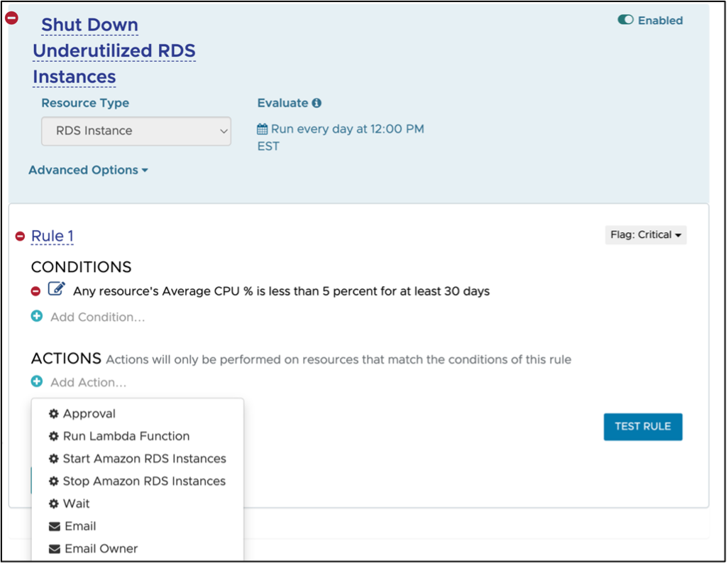Open the Resource Type RDS Instance dropdown
This screenshot has height=566, width=728.
136,131
